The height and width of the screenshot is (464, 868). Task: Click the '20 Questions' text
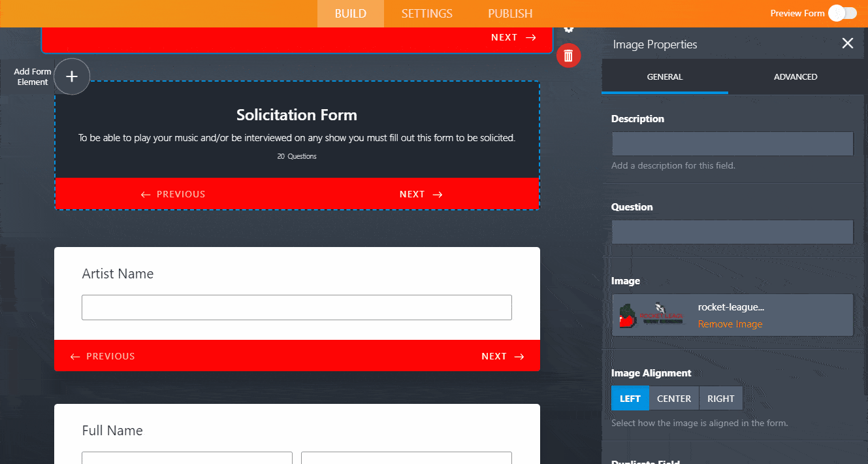(x=297, y=156)
